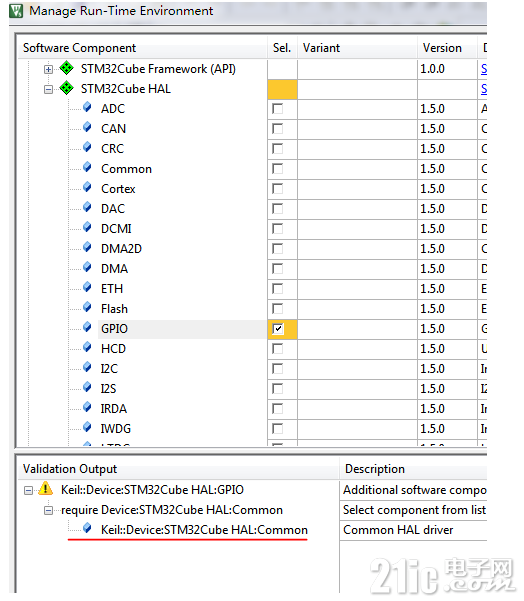Enable the DMA component checkbox
This screenshot has height=601, width=524.
(278, 269)
